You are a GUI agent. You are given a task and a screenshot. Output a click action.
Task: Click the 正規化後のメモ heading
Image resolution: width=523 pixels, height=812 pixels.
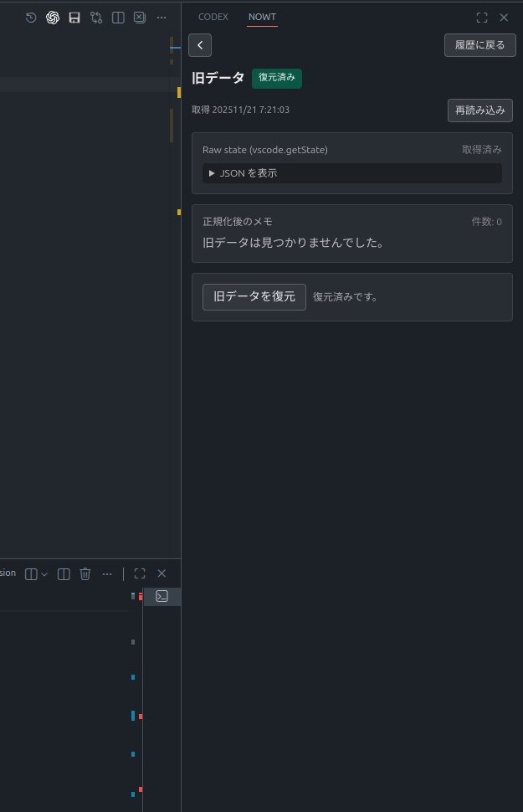[x=237, y=222]
